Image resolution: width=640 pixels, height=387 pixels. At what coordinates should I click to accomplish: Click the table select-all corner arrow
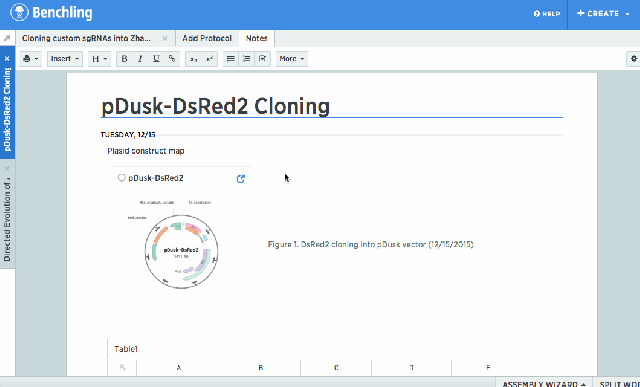(122, 367)
